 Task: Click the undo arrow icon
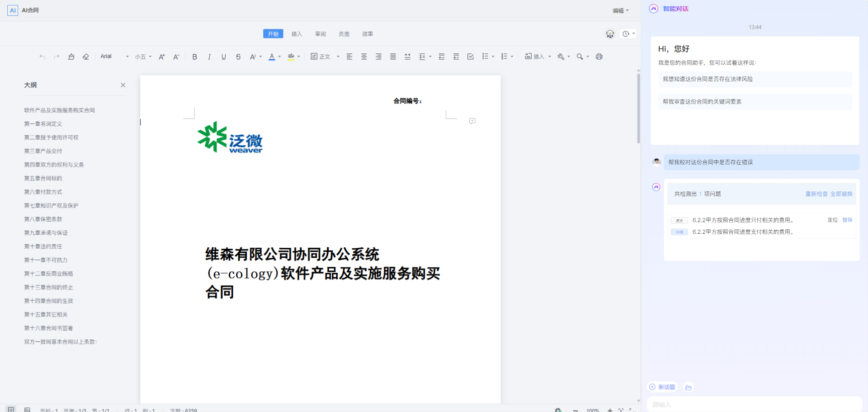point(42,57)
